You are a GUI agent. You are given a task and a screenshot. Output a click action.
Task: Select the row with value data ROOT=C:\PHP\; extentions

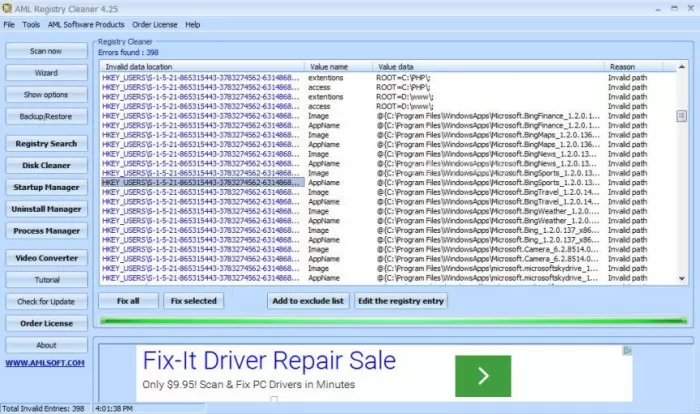point(388,78)
